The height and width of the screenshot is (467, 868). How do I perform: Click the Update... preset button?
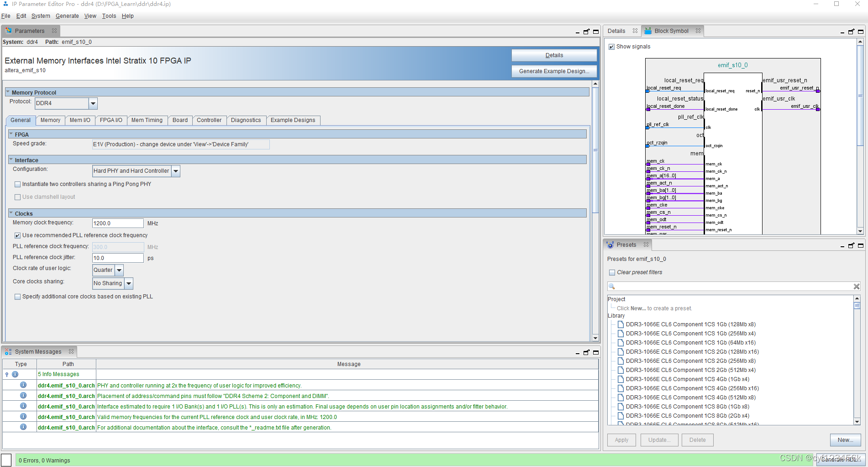tap(659, 440)
